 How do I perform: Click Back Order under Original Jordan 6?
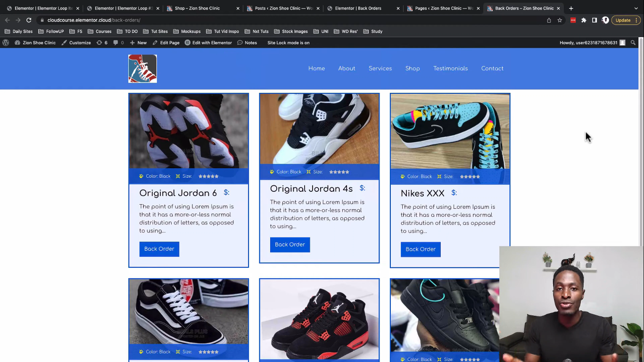point(159,249)
